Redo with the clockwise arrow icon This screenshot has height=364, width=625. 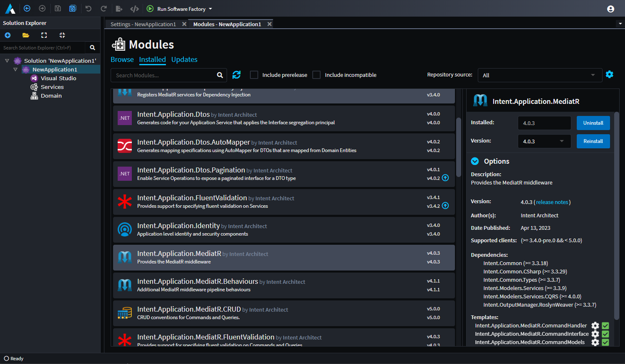tap(104, 8)
